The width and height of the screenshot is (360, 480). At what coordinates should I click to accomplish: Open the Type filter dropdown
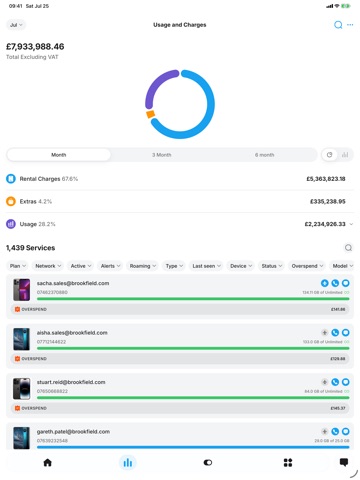(174, 266)
